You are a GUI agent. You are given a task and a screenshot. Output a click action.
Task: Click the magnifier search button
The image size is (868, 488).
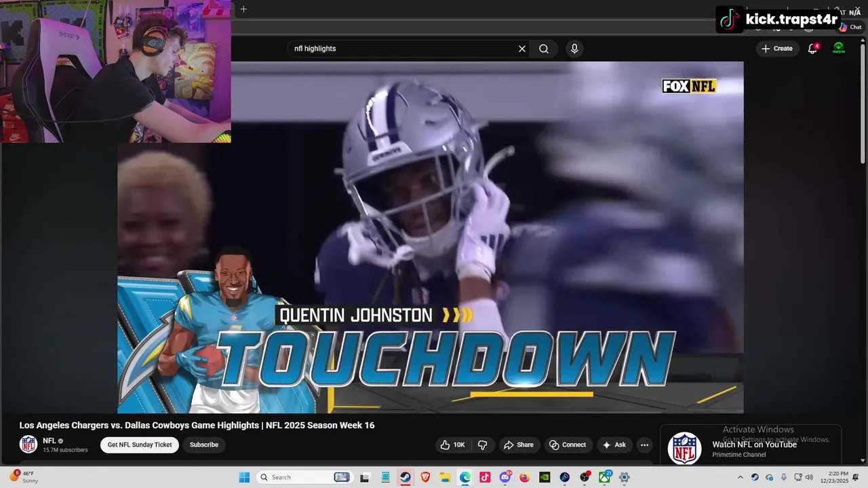[544, 49]
